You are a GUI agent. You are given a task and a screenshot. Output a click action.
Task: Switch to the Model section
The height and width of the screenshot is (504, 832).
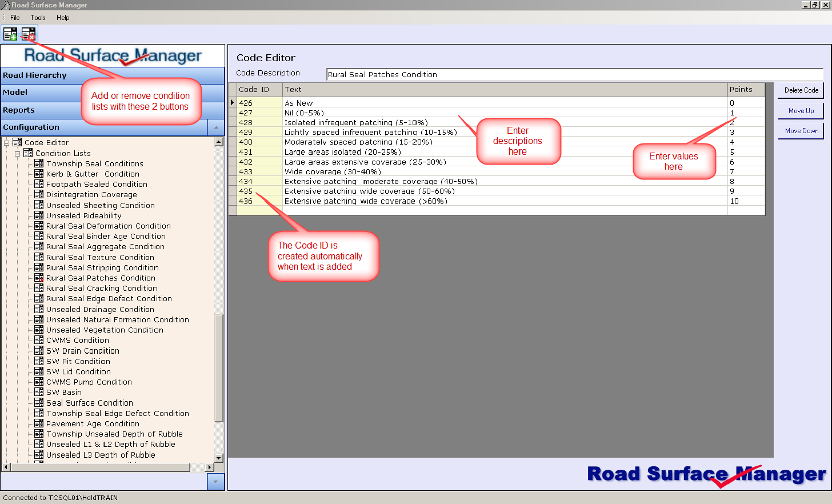pyautogui.click(x=113, y=93)
